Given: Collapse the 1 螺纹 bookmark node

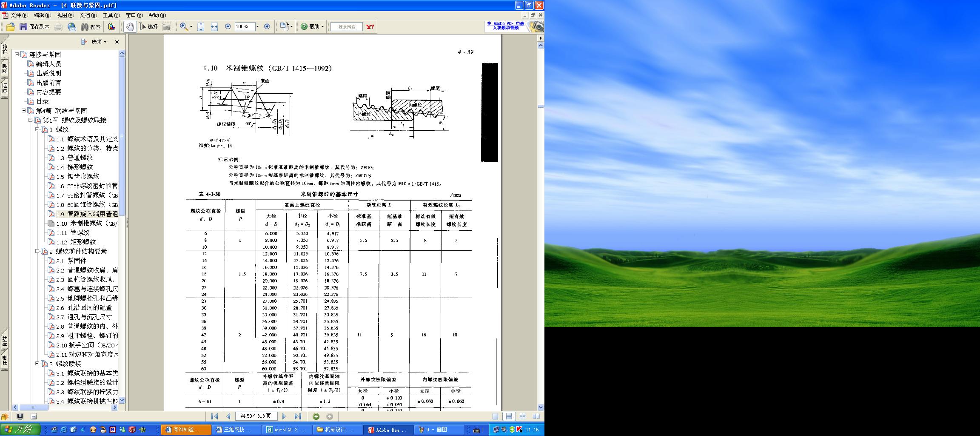Looking at the screenshot, I should (37, 129).
